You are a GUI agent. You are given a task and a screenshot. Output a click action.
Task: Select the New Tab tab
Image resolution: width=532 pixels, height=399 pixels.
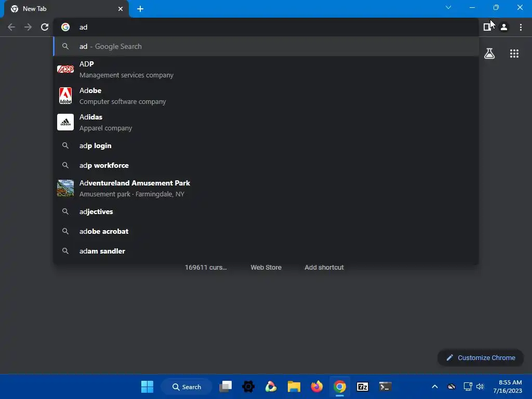[x=66, y=9]
